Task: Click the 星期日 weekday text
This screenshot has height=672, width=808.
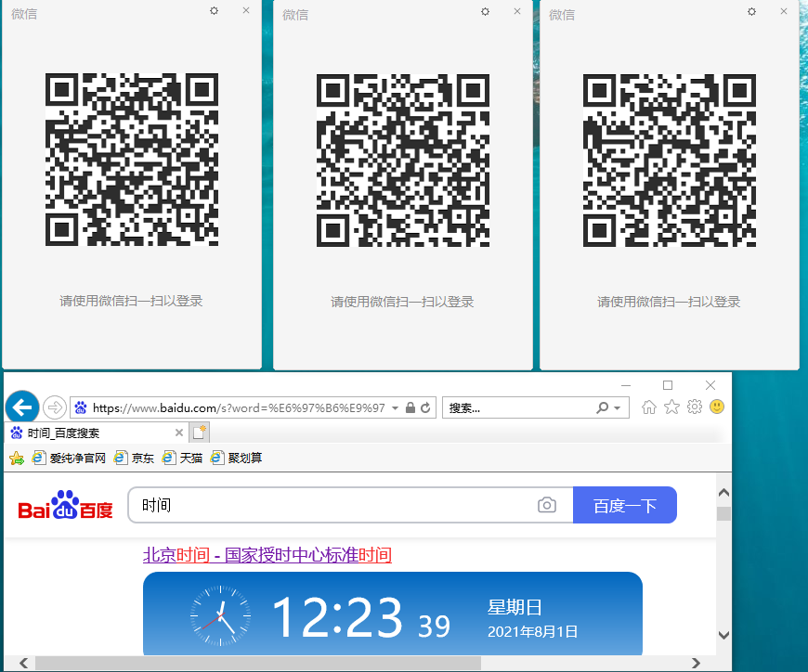Action: 515,608
